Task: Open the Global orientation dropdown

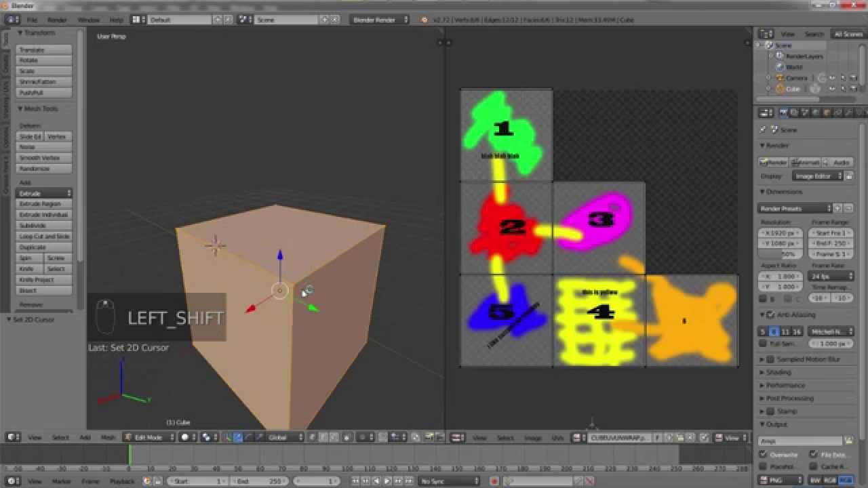Action: (x=285, y=437)
